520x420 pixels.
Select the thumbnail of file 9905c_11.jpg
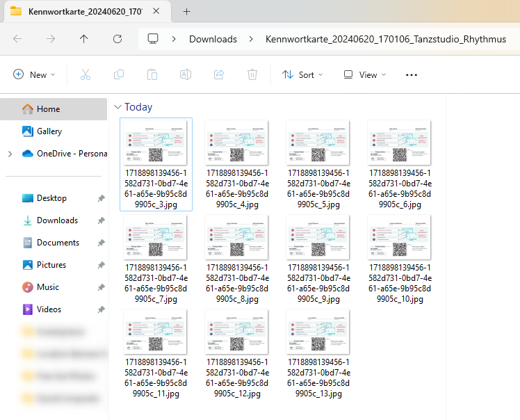pos(155,332)
